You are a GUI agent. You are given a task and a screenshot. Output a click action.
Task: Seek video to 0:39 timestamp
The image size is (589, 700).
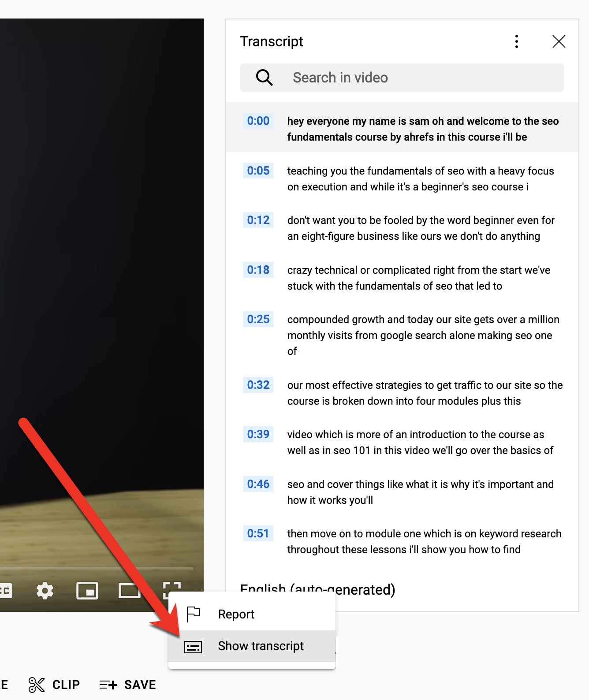pyautogui.click(x=258, y=434)
